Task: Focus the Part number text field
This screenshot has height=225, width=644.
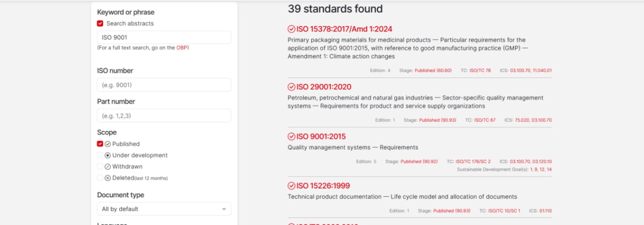Action: [x=163, y=116]
